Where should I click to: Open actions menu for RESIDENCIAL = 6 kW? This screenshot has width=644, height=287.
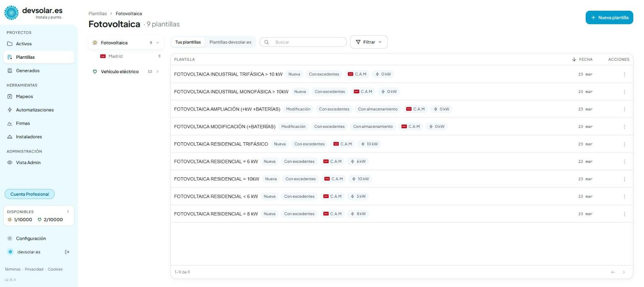point(624,162)
